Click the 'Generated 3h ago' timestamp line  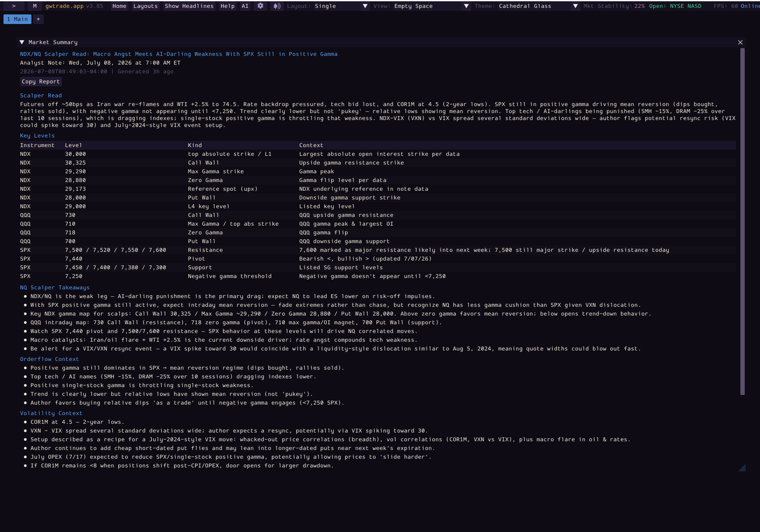[97, 72]
